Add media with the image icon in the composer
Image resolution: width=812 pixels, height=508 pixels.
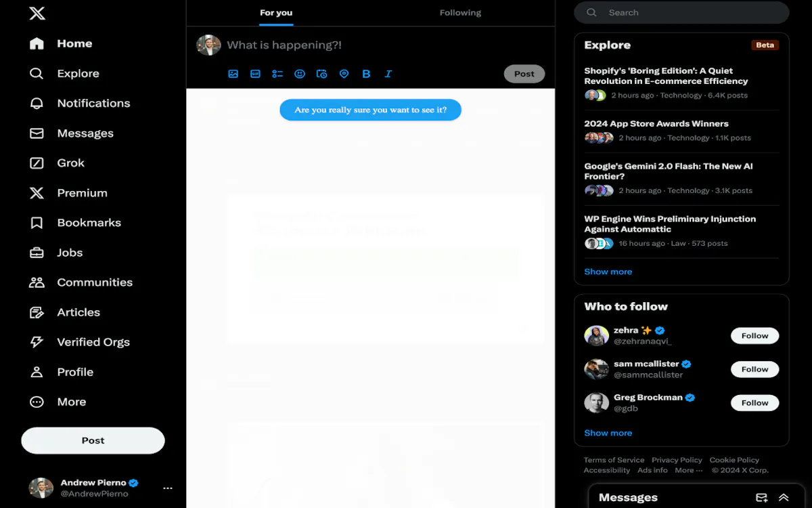pyautogui.click(x=233, y=74)
